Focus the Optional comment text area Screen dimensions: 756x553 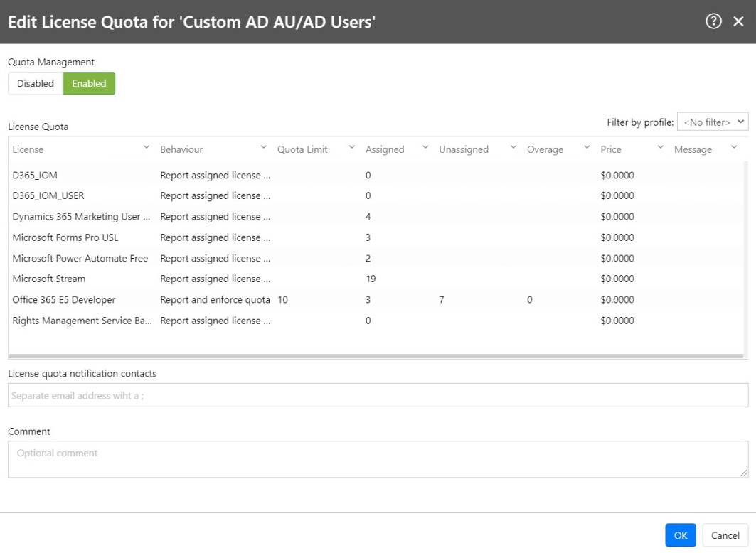pos(378,459)
